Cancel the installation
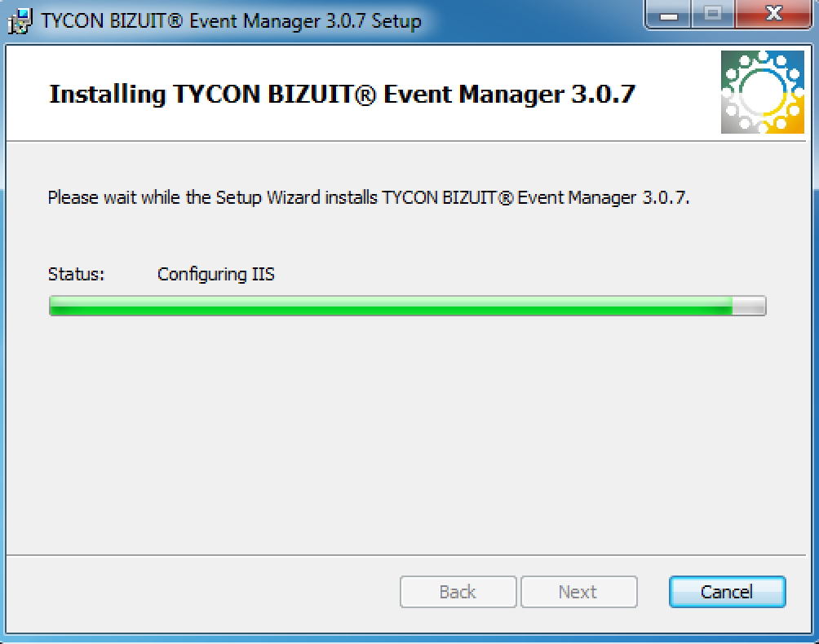The width and height of the screenshot is (819, 644). tap(727, 592)
